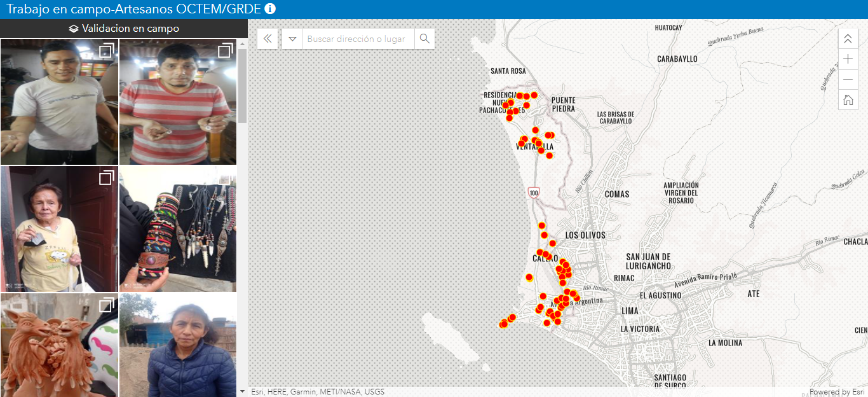Open photo of elderly woman in yellow shirt
The width and height of the screenshot is (868, 397).
click(59, 229)
